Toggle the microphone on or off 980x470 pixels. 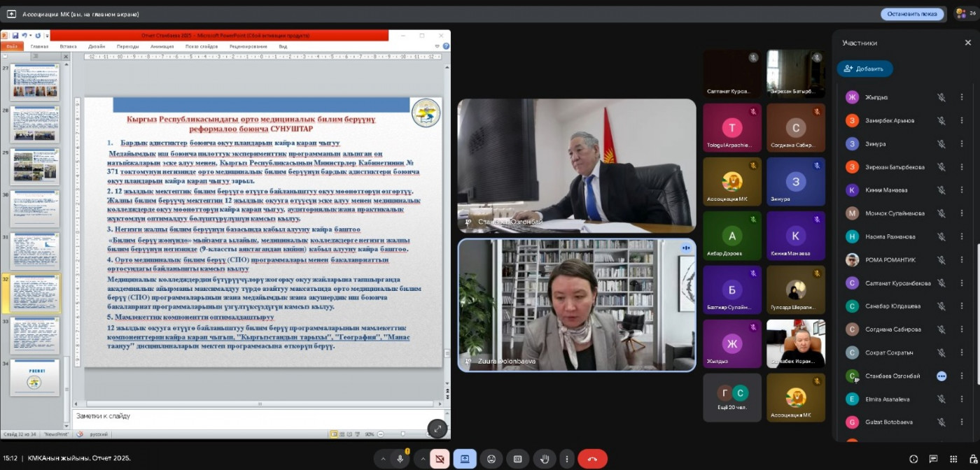[400, 459]
